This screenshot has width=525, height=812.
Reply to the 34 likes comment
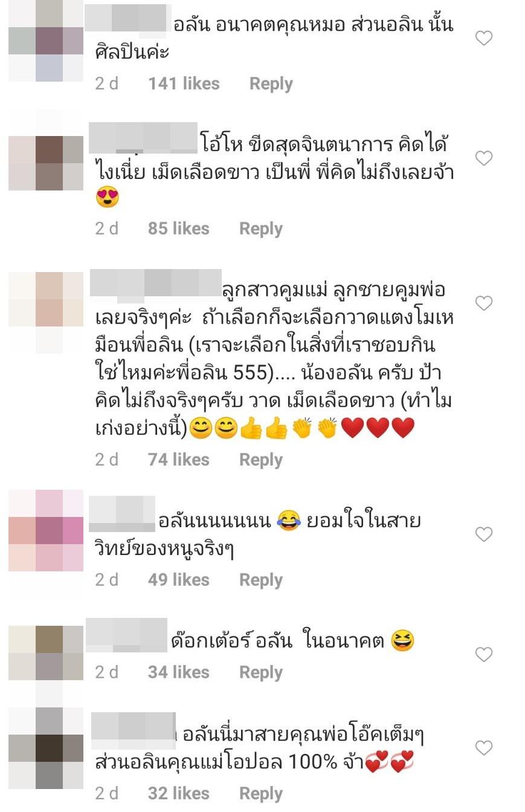[x=261, y=672]
